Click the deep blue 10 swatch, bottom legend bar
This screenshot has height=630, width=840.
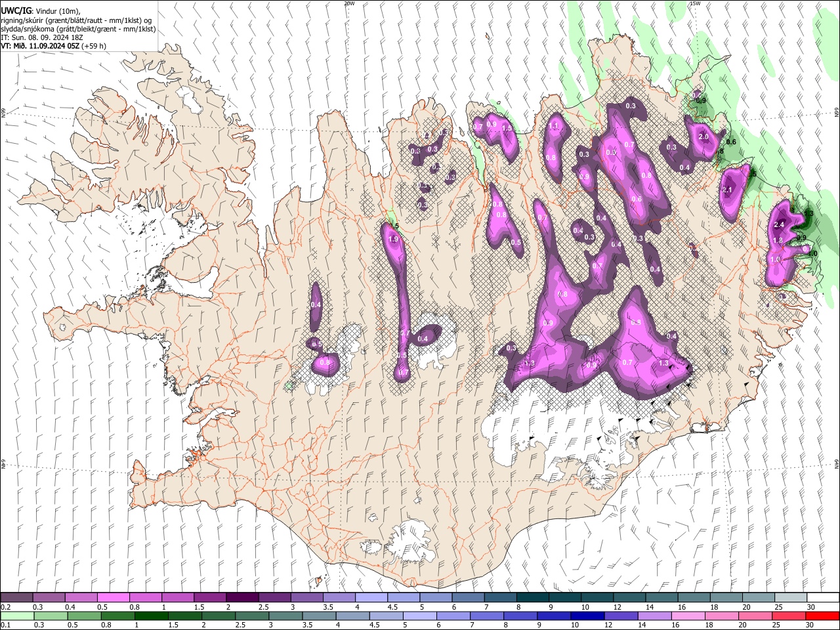tap(587, 616)
